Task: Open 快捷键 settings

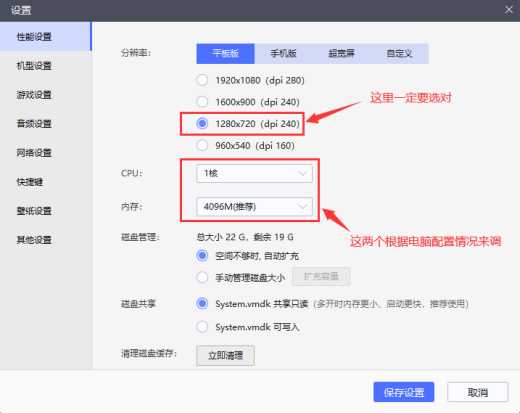Action: (30, 182)
